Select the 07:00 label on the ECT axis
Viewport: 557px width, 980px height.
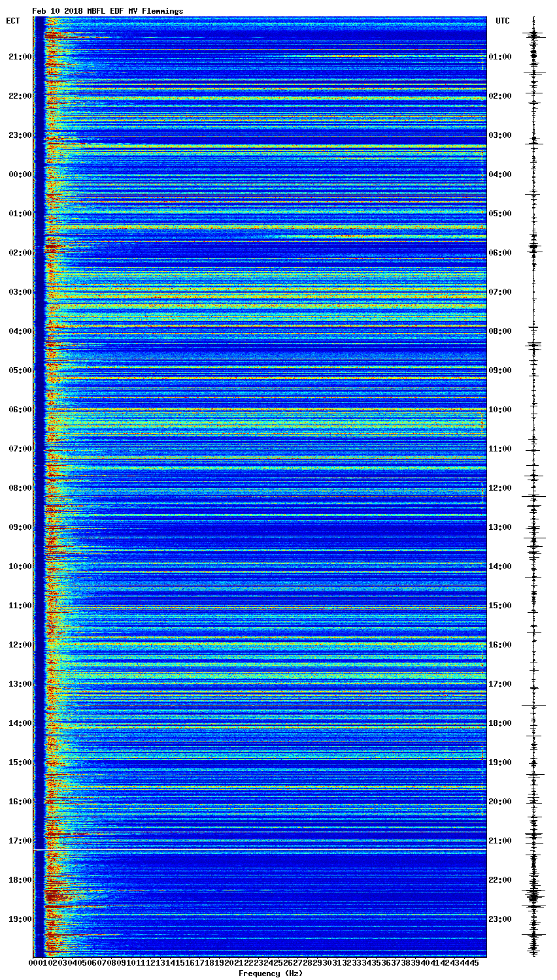20,449
